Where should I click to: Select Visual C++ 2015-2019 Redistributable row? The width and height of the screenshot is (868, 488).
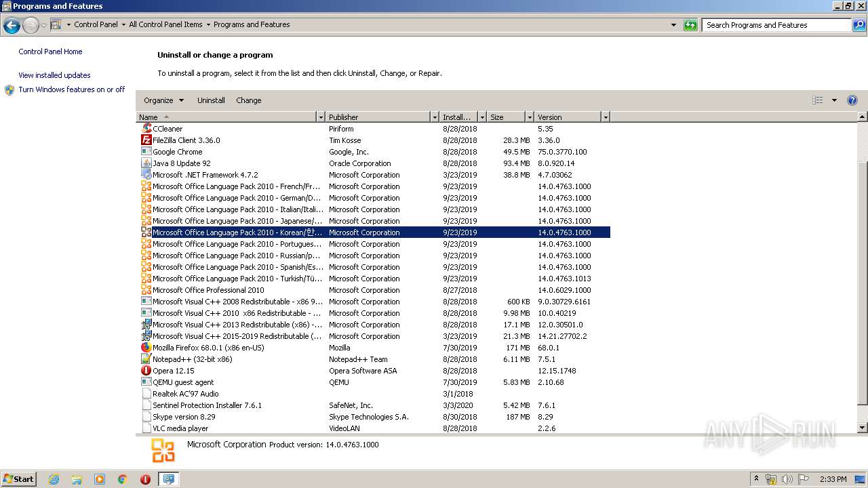coord(373,336)
